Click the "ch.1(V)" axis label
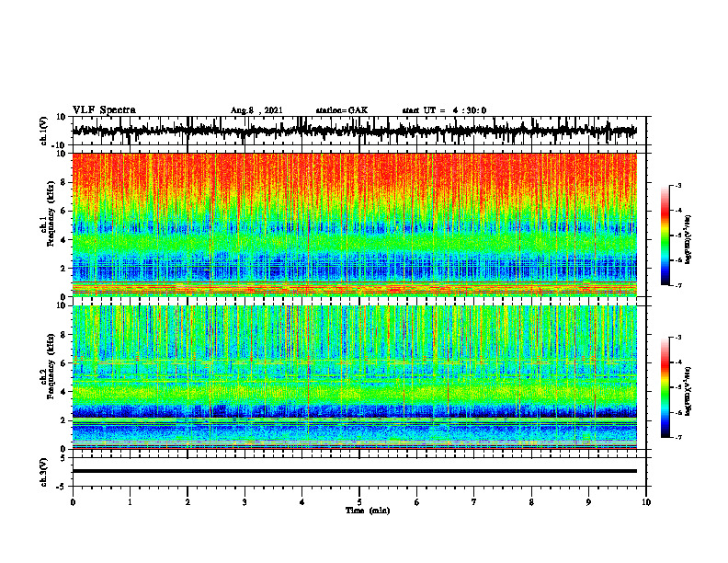The height and width of the screenshot is (563, 728). 44,131
